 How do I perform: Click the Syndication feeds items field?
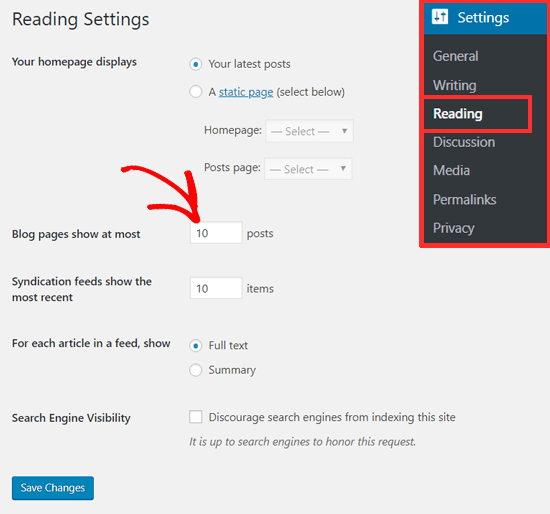tap(216, 288)
